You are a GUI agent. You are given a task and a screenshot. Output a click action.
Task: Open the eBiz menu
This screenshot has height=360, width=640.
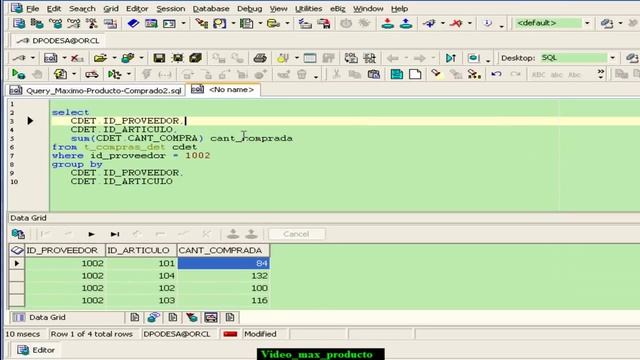338,9
